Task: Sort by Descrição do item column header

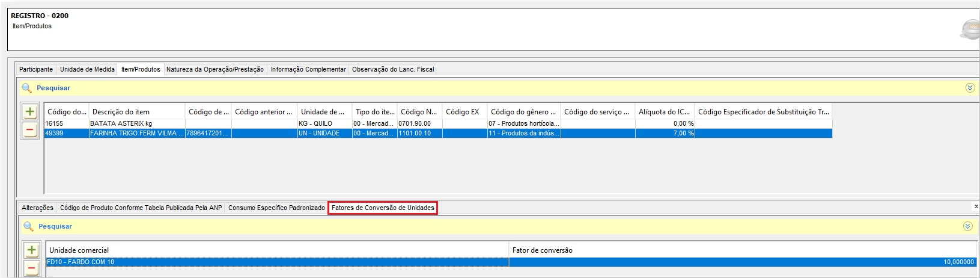Action: coord(137,112)
